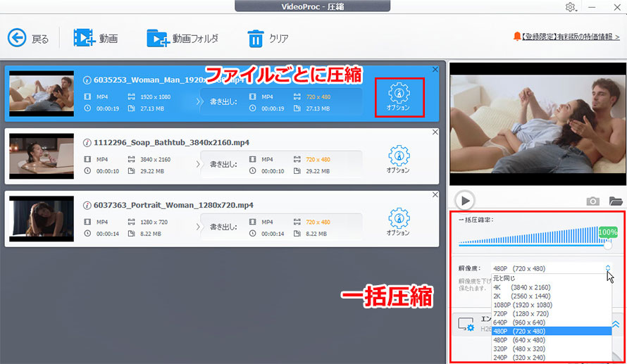Choose 2K (2560 x 1440) resolution

pos(552,296)
